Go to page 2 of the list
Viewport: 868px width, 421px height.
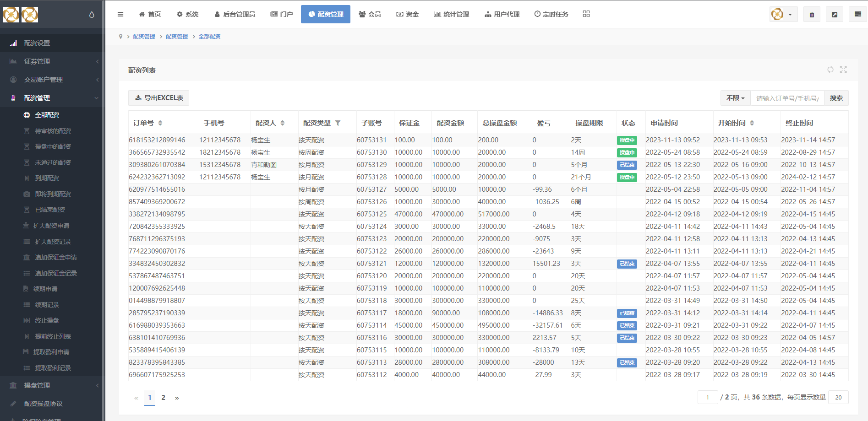163,398
